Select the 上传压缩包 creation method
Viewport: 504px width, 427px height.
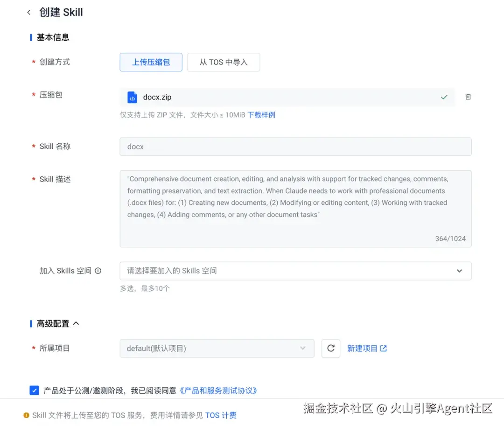tap(151, 62)
